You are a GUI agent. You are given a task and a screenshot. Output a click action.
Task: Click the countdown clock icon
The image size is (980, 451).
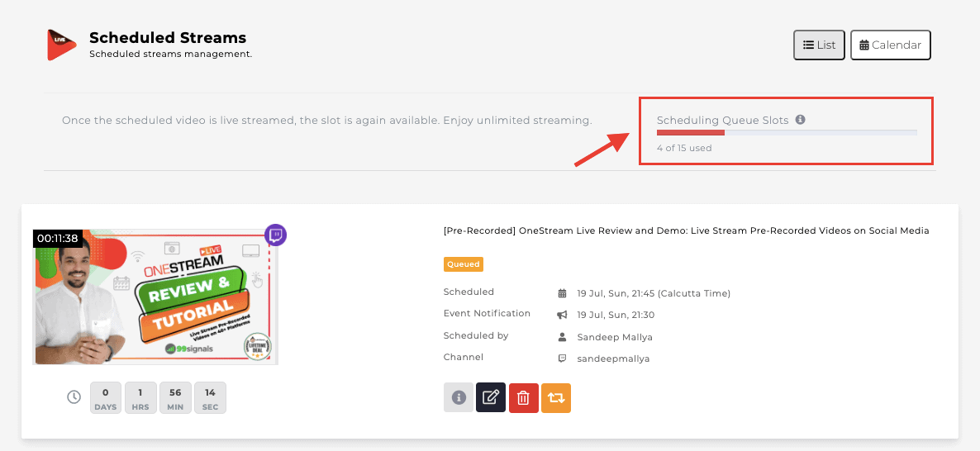click(x=74, y=396)
